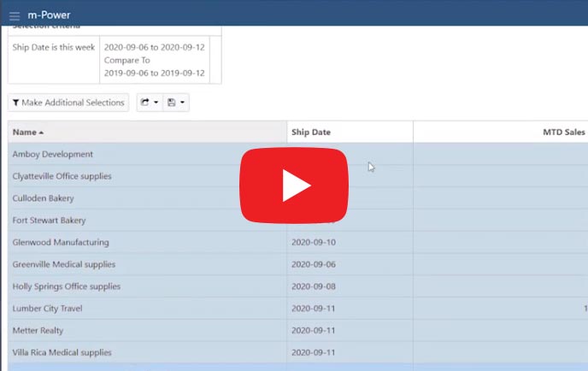This screenshot has height=371, width=588.
Task: Click Make Additional Selections button
Action: (x=68, y=103)
